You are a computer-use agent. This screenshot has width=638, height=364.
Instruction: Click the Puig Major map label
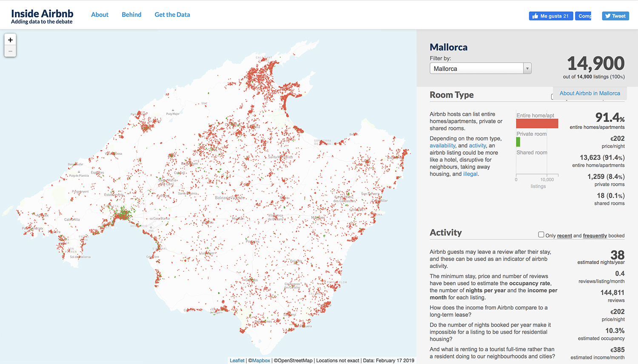pyautogui.click(x=173, y=114)
